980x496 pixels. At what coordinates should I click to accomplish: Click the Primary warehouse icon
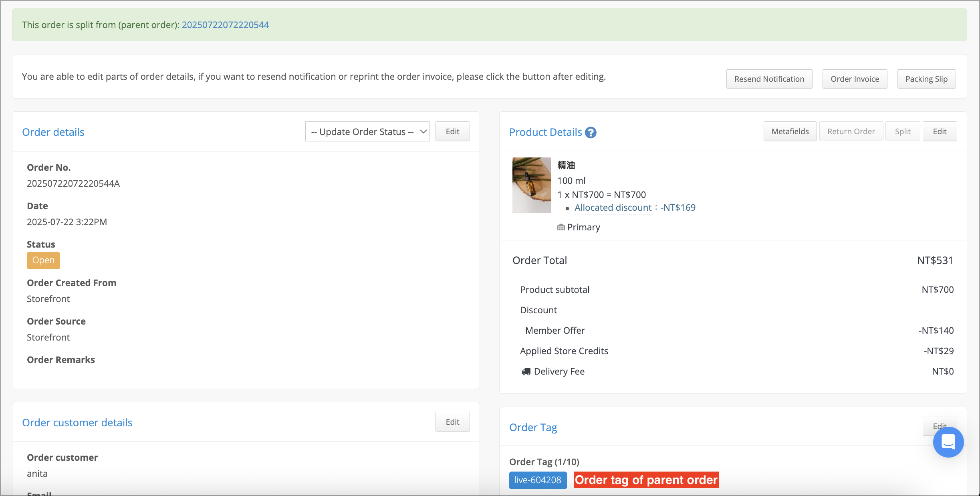(x=561, y=228)
